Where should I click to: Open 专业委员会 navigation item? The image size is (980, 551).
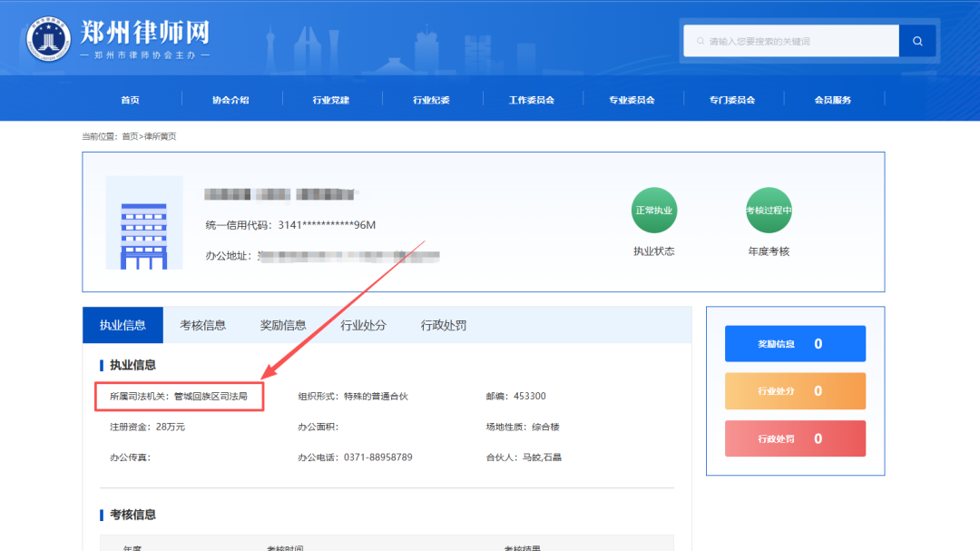tap(632, 100)
